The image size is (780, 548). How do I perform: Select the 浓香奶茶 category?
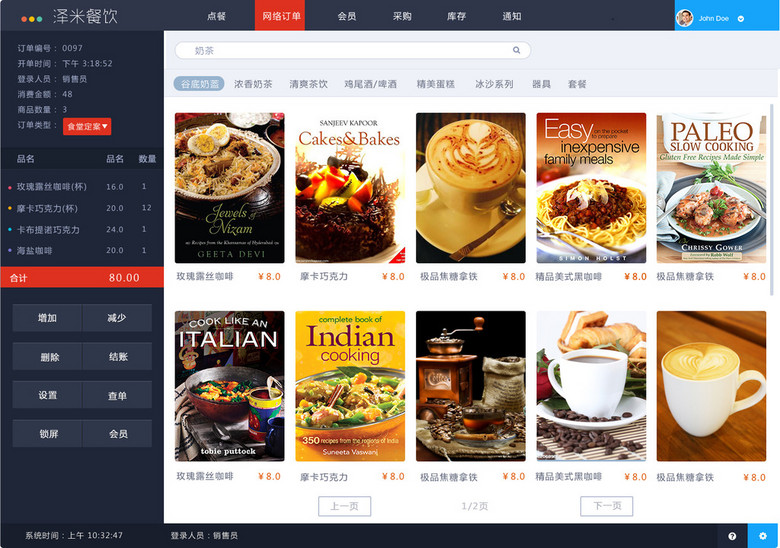(x=253, y=84)
